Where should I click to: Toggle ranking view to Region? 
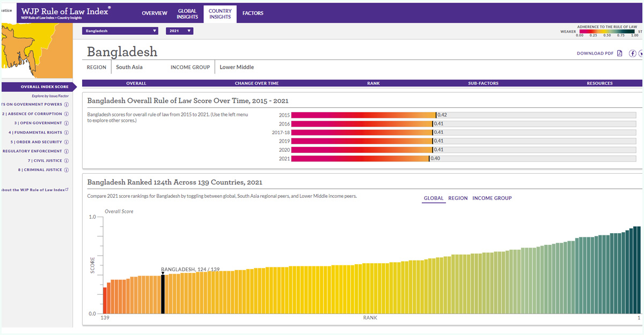click(x=458, y=198)
